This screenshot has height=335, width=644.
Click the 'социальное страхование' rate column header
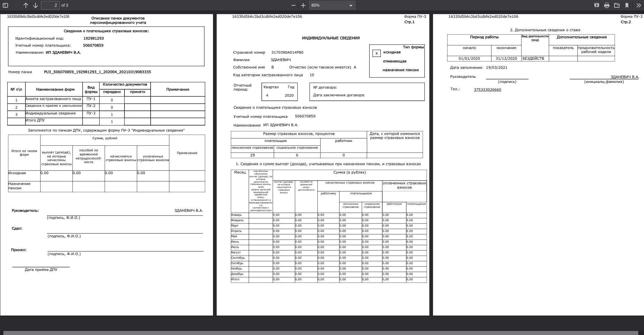pyautogui.click(x=297, y=148)
